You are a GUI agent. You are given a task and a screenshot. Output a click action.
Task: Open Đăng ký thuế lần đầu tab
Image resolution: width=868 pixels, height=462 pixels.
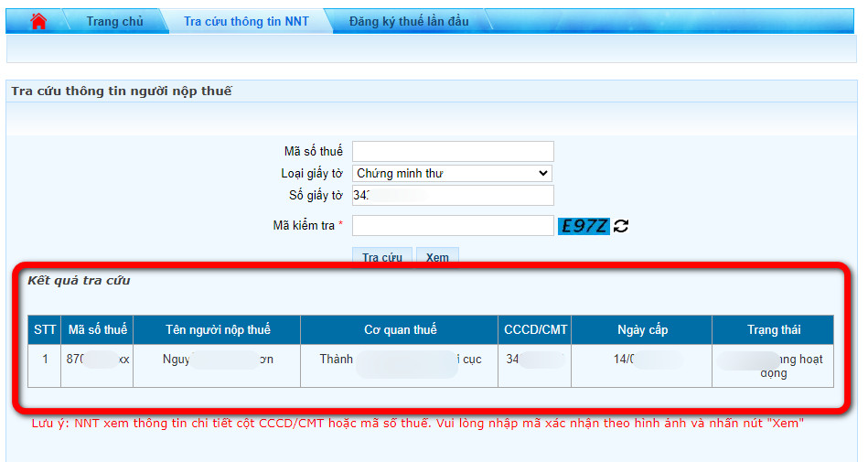click(x=409, y=22)
